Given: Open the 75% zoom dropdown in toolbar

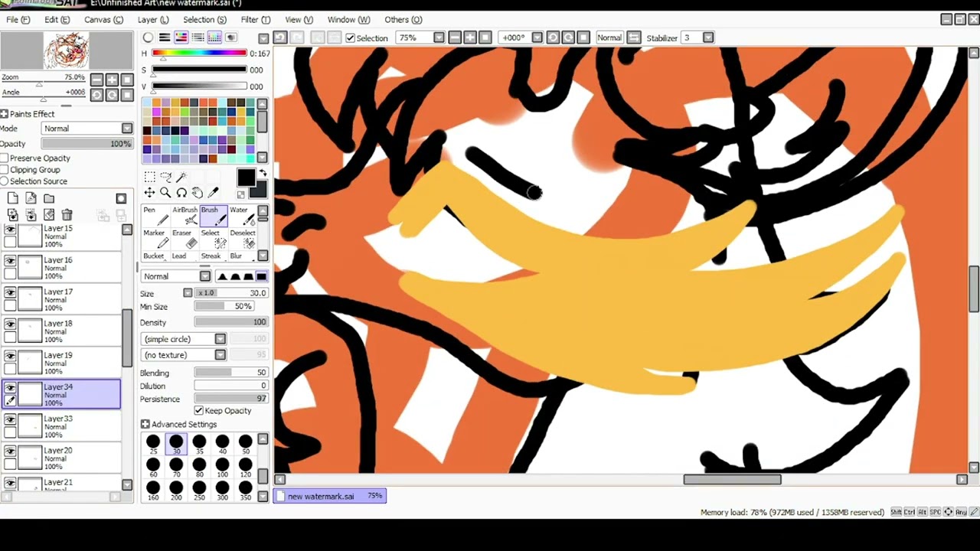Looking at the screenshot, I should (439, 37).
